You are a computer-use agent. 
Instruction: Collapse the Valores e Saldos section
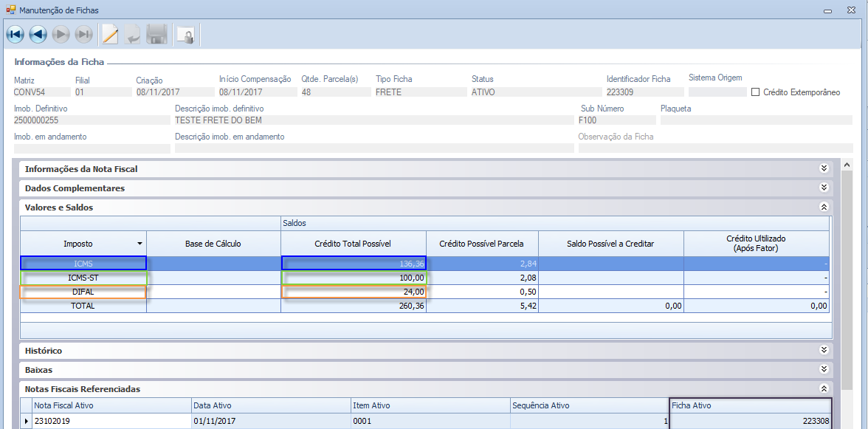point(824,207)
